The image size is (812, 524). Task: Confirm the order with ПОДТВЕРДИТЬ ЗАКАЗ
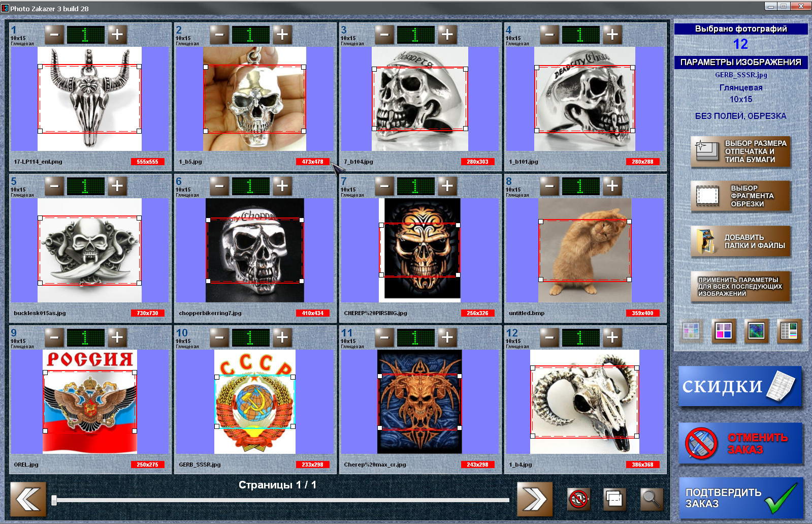741,498
